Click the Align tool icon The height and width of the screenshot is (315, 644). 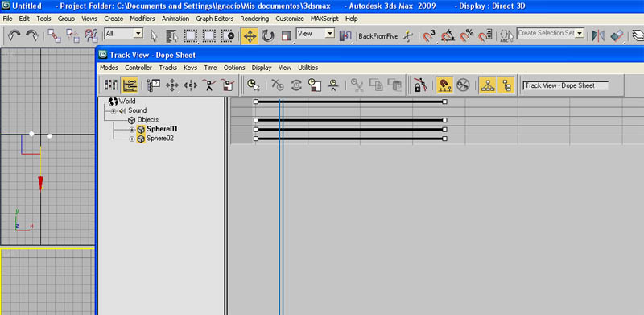point(617,36)
